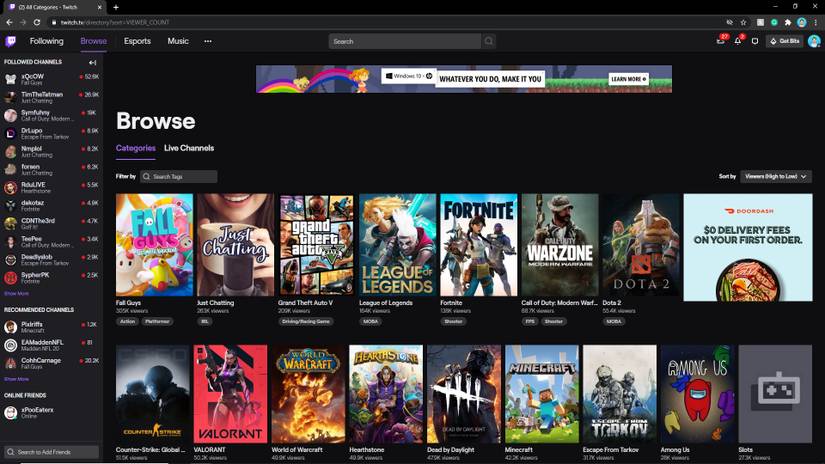Click the Escape From Tarkov title text

point(610,450)
